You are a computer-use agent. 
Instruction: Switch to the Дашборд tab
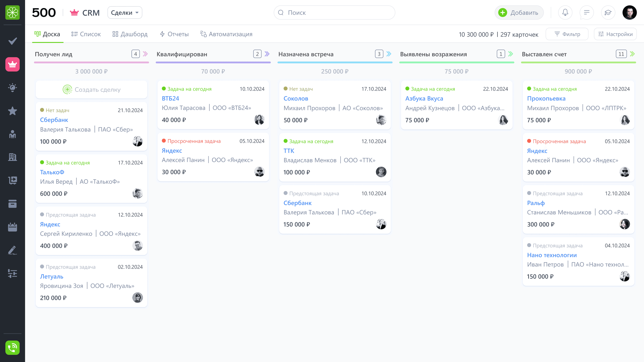(130, 34)
